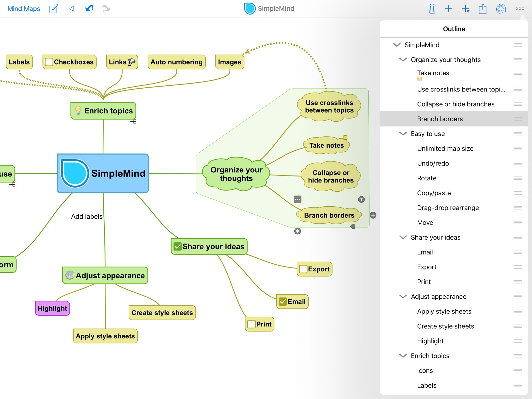Select Unlimited map size outline row
532x399 pixels.
454,148
